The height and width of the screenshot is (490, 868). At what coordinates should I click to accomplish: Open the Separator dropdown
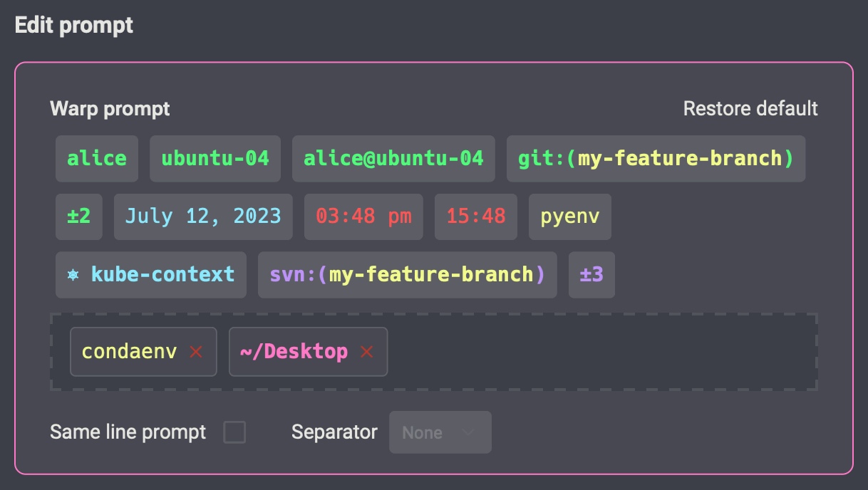click(x=440, y=432)
